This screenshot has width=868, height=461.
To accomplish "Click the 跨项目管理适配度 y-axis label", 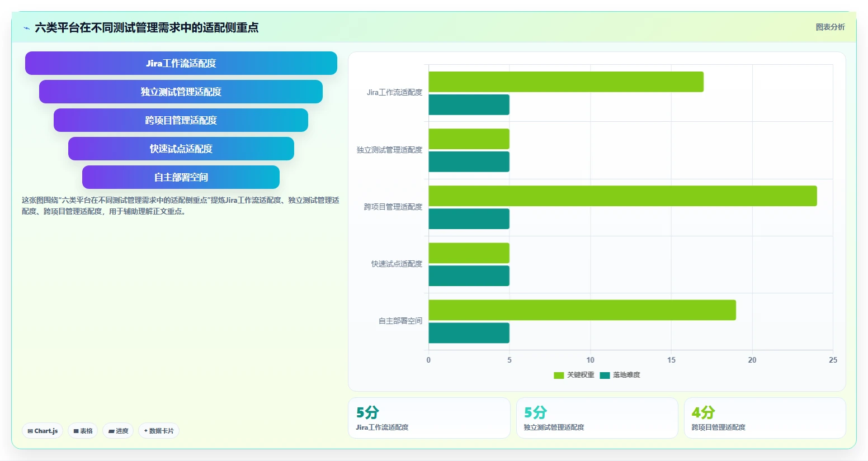I will [x=393, y=207].
